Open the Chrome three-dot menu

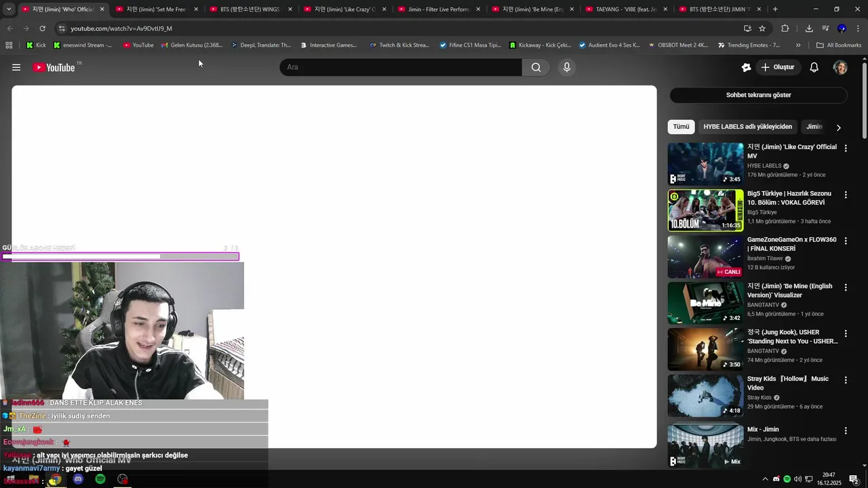point(859,28)
